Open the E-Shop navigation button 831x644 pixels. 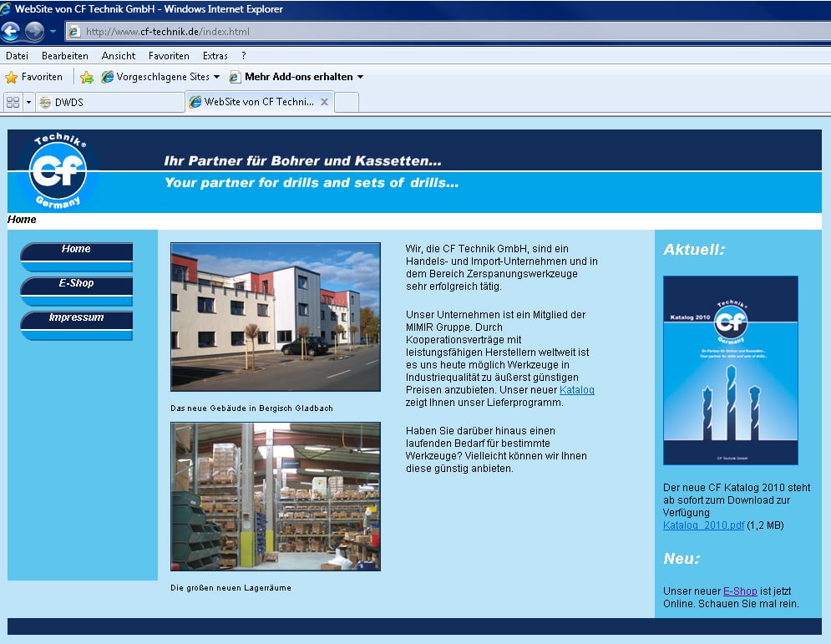click(x=76, y=292)
